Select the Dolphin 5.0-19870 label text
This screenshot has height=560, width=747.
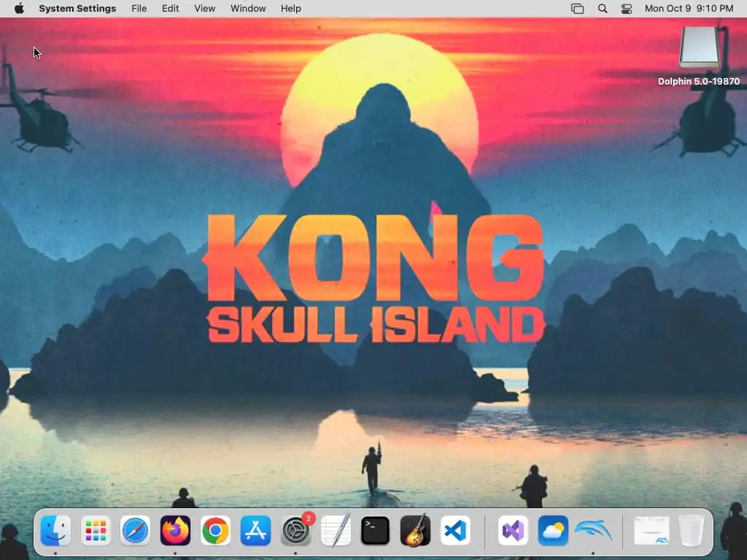coord(699,82)
